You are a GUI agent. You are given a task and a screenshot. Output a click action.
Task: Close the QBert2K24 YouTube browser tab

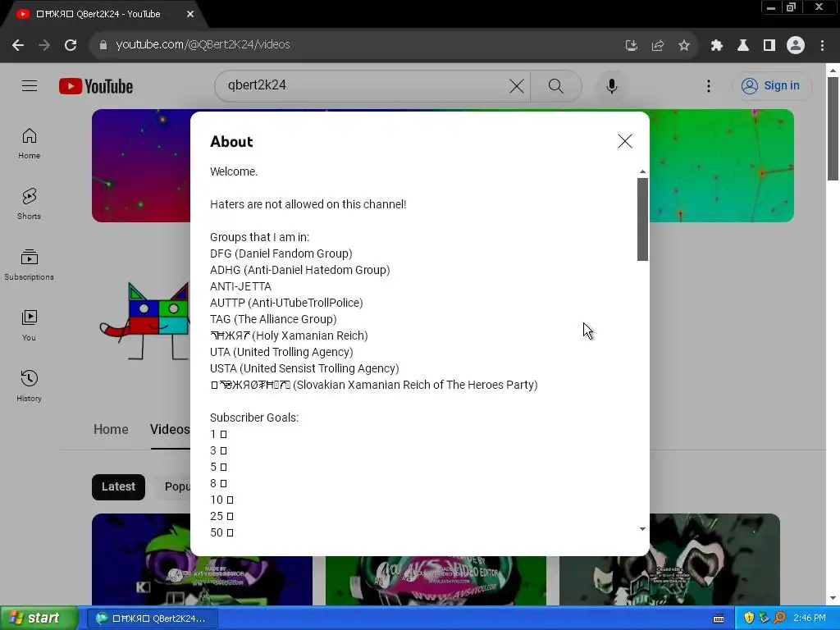click(x=190, y=14)
